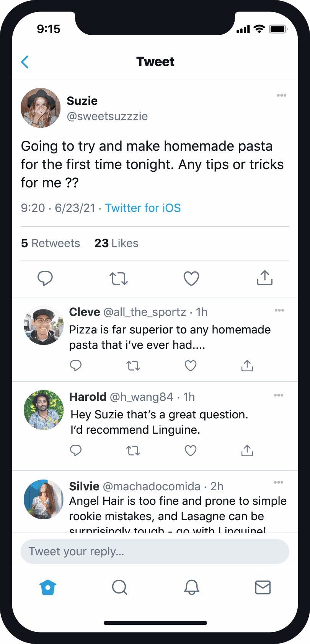Share Harold's reply
This screenshot has height=644, width=310.
coord(247,451)
